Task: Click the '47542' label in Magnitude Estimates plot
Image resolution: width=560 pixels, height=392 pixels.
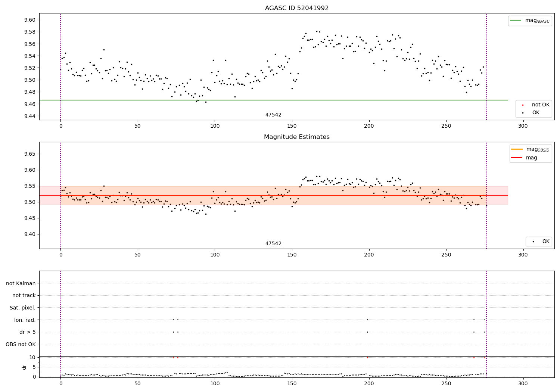Action: [273, 244]
